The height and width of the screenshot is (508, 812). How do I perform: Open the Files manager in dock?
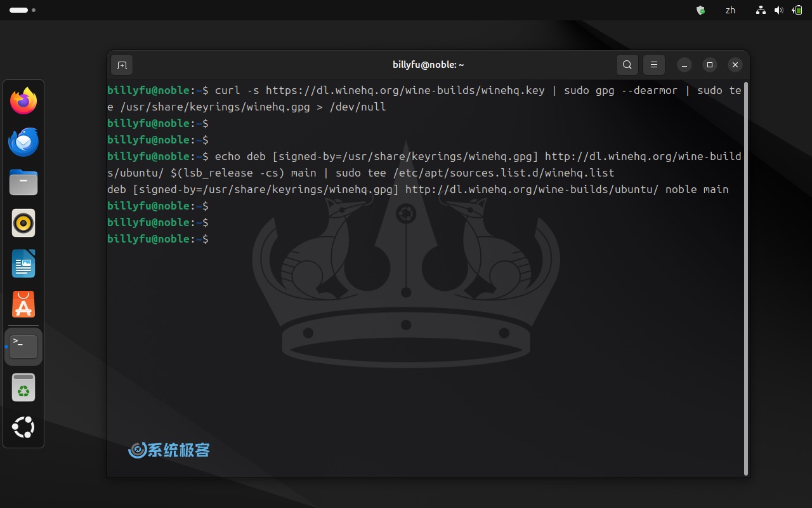coord(23,183)
